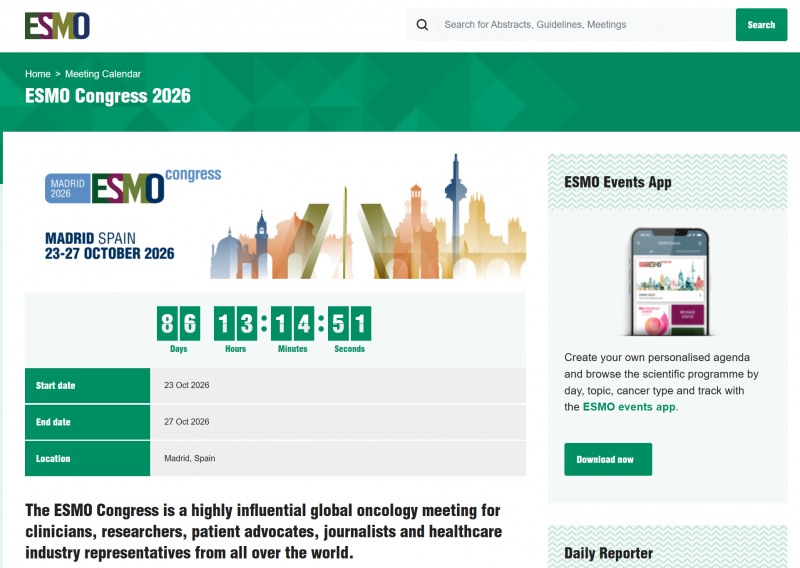Click the Madrid 2026 ESMO congress logo
Screen dimensions: 800x568
[x=133, y=186]
